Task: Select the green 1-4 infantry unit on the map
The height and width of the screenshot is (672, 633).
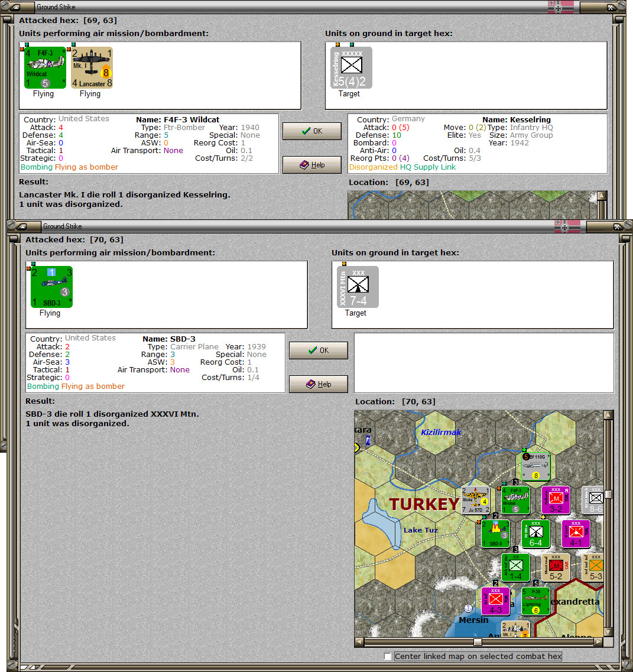Action: click(515, 567)
